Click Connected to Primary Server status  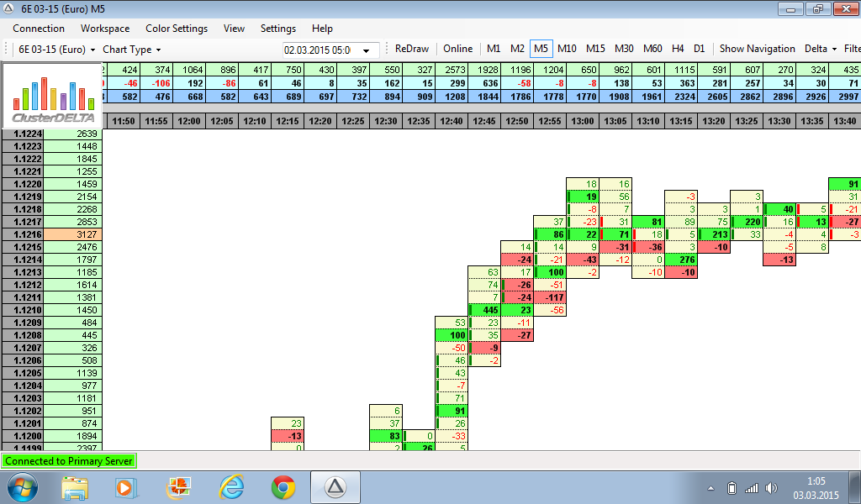[x=69, y=461]
